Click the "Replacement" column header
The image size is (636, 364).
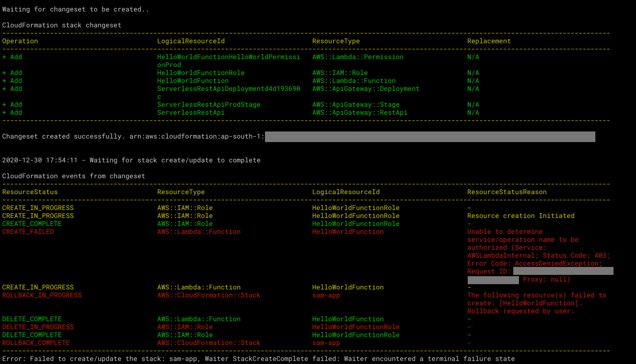coord(489,41)
